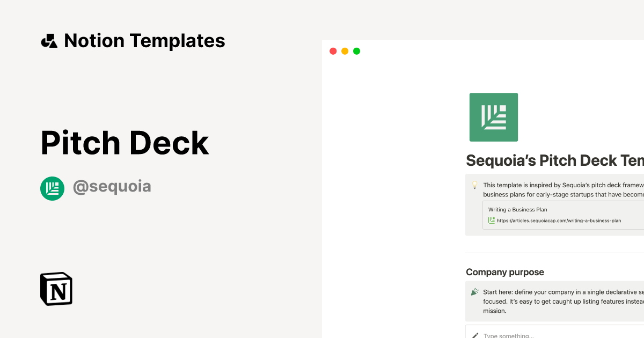Screen dimensions: 644x338
Task: Click the lightbulb icon in the template tip callout
Action: click(x=474, y=185)
